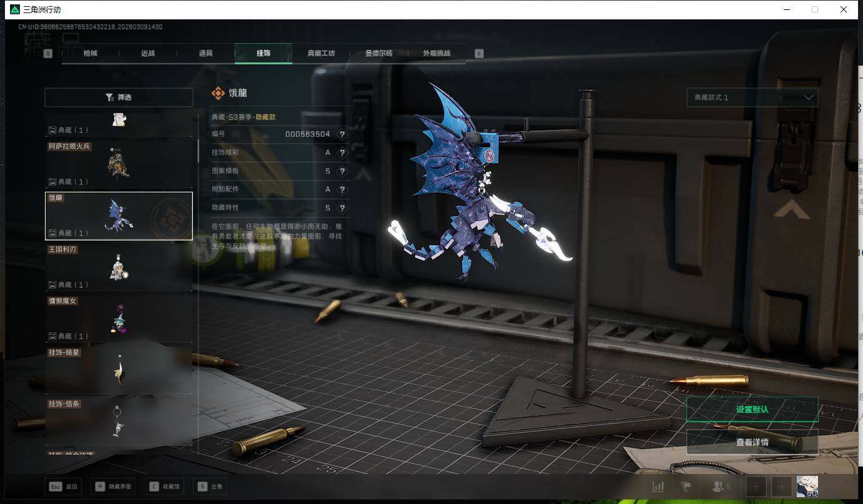
Task: Click the player avatar in bottom bar
Action: [x=807, y=487]
